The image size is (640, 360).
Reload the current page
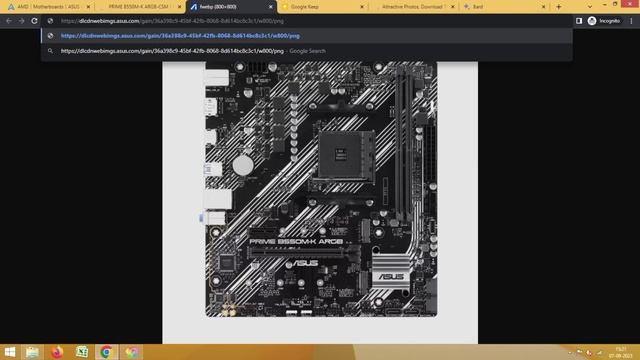tap(35, 21)
